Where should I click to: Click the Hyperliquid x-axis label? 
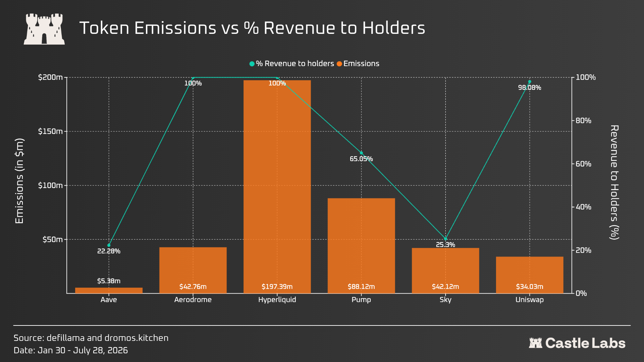pyautogui.click(x=277, y=300)
